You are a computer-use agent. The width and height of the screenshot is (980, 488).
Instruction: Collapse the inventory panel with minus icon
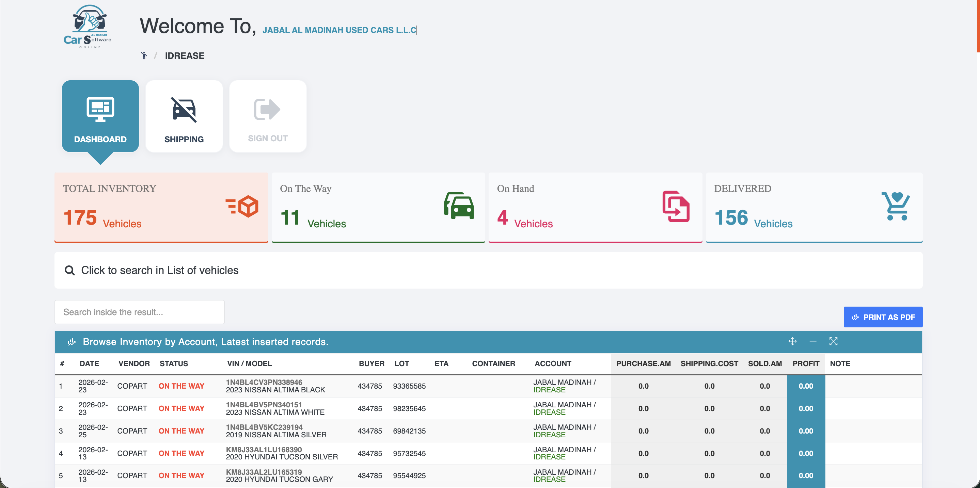tap(813, 341)
